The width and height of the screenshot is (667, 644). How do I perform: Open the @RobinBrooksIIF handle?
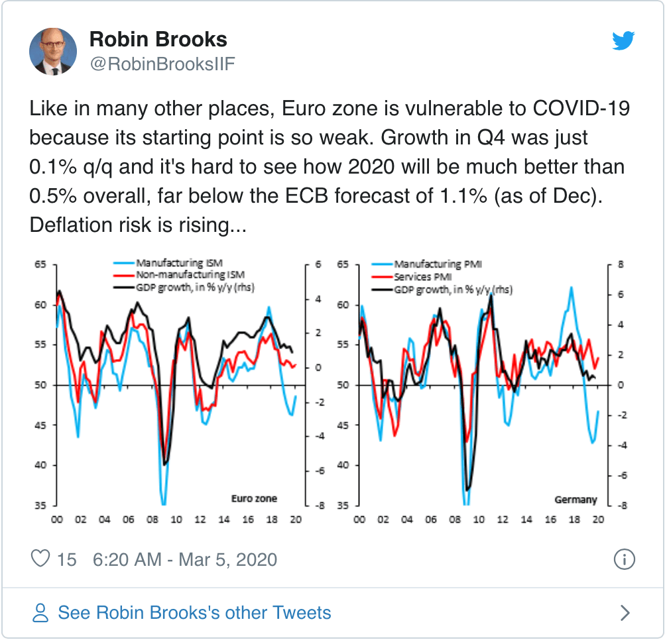[x=162, y=64]
